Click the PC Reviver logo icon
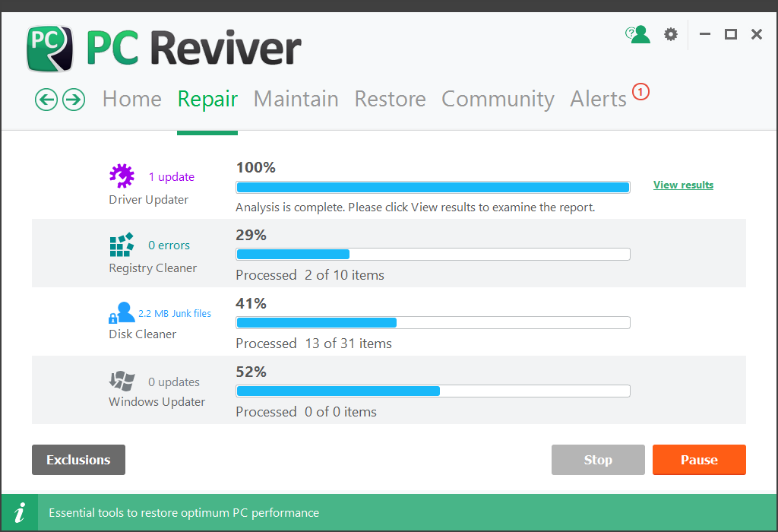Viewport: 778px width, 532px height. click(50, 49)
